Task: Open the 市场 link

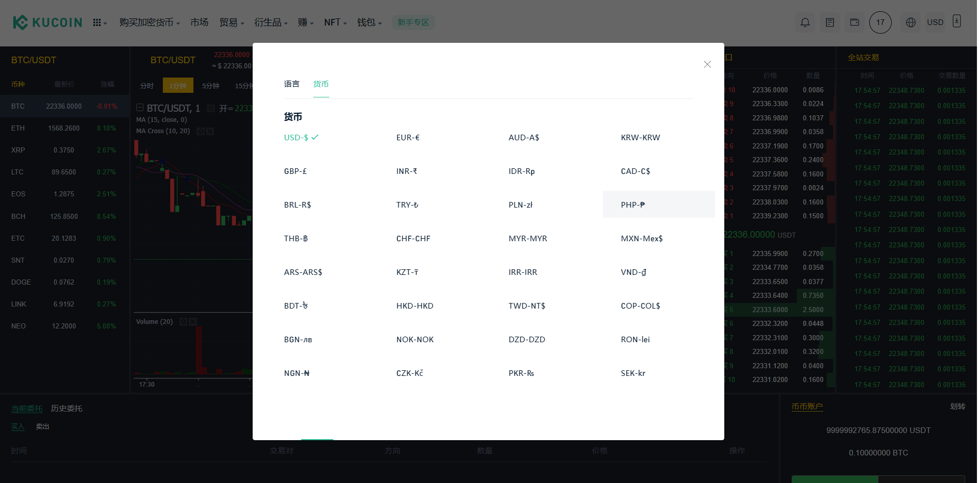Action: tap(199, 22)
